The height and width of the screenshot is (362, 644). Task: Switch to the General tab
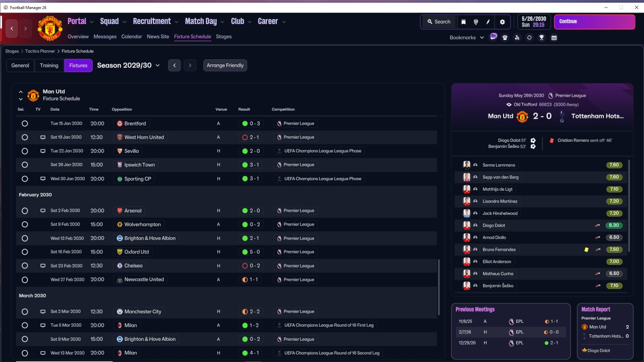click(20, 65)
